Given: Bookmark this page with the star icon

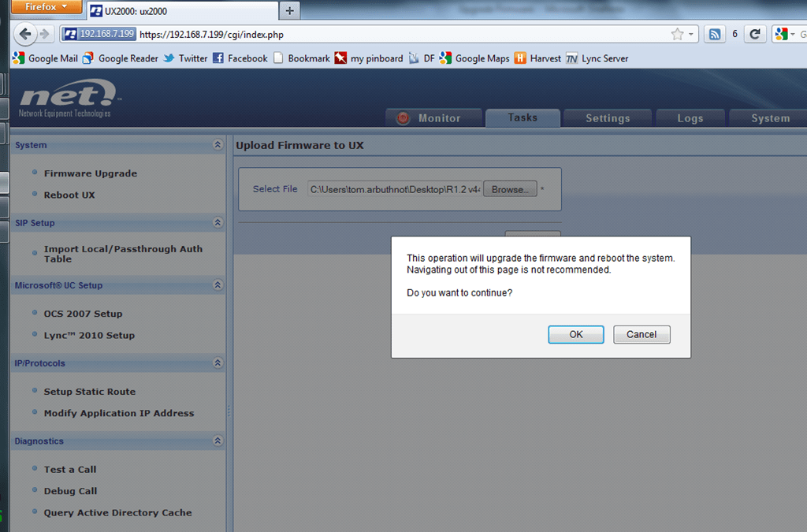Looking at the screenshot, I should [x=677, y=35].
